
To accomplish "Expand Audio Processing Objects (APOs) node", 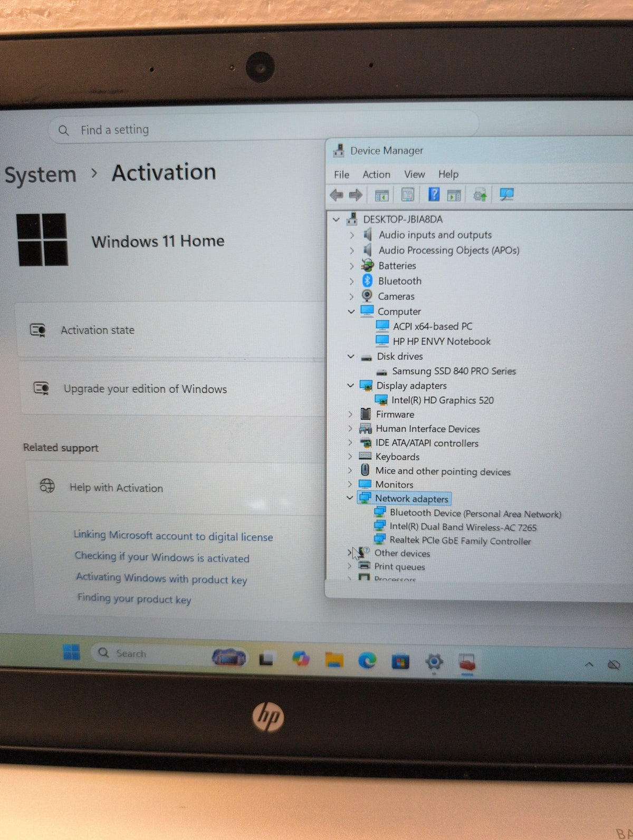I will (x=352, y=250).
